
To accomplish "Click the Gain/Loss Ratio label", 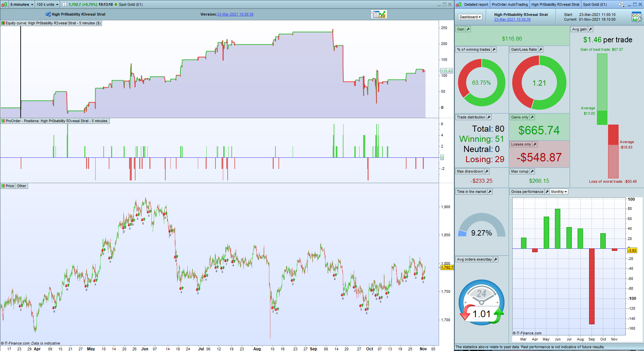I will [524, 49].
